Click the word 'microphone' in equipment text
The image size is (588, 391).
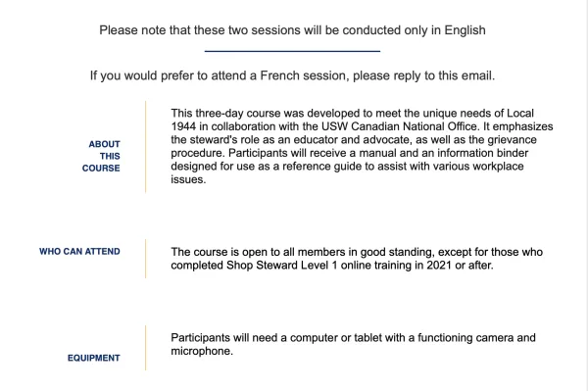[200, 351]
